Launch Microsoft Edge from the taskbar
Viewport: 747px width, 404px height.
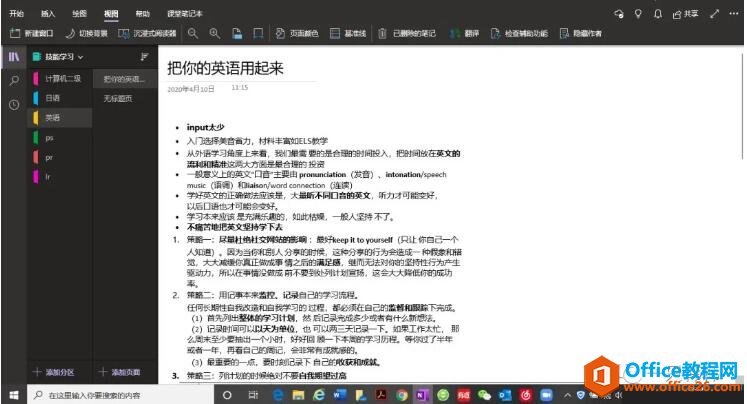click(x=278, y=395)
